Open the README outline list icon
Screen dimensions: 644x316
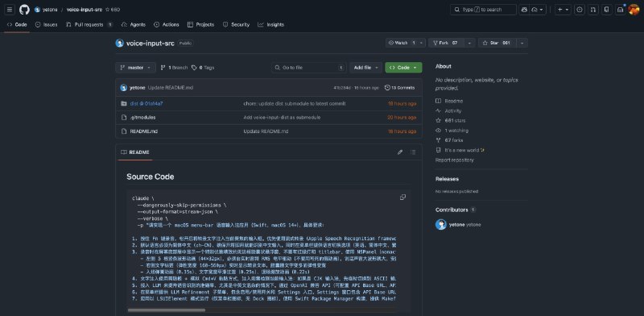pos(413,152)
